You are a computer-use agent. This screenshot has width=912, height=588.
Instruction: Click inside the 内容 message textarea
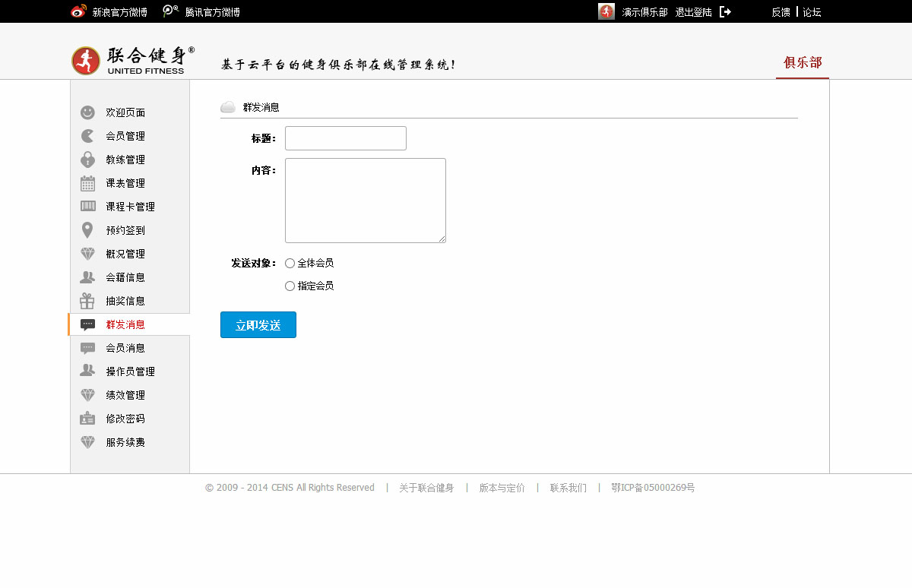point(365,201)
